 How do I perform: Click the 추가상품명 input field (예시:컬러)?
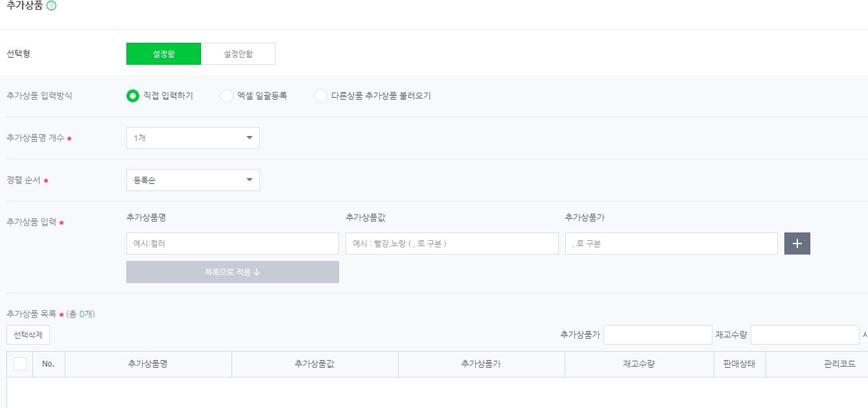(x=233, y=244)
